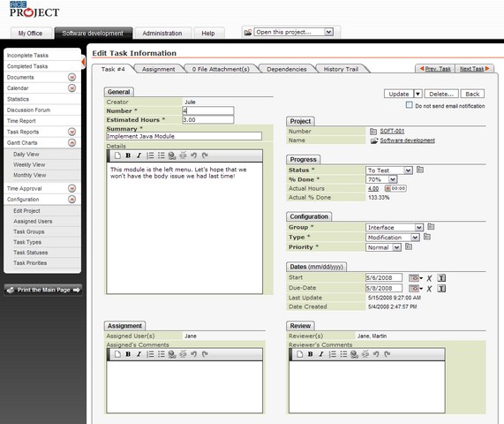Click into the Summary input field
This screenshot has height=424, width=504.
tap(184, 136)
